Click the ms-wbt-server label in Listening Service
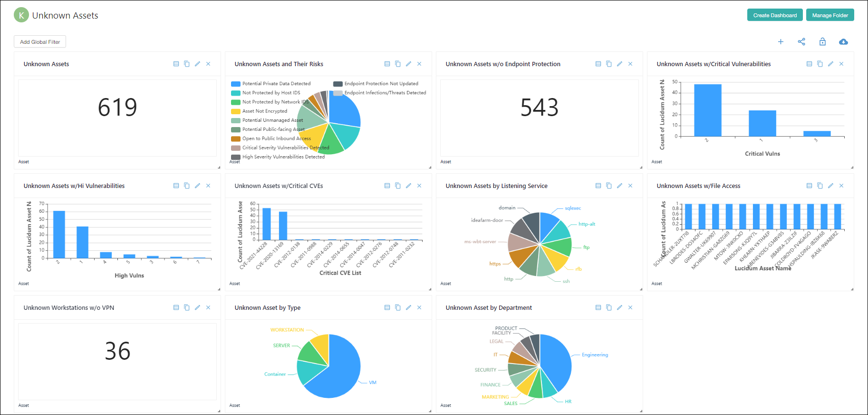 tap(480, 242)
